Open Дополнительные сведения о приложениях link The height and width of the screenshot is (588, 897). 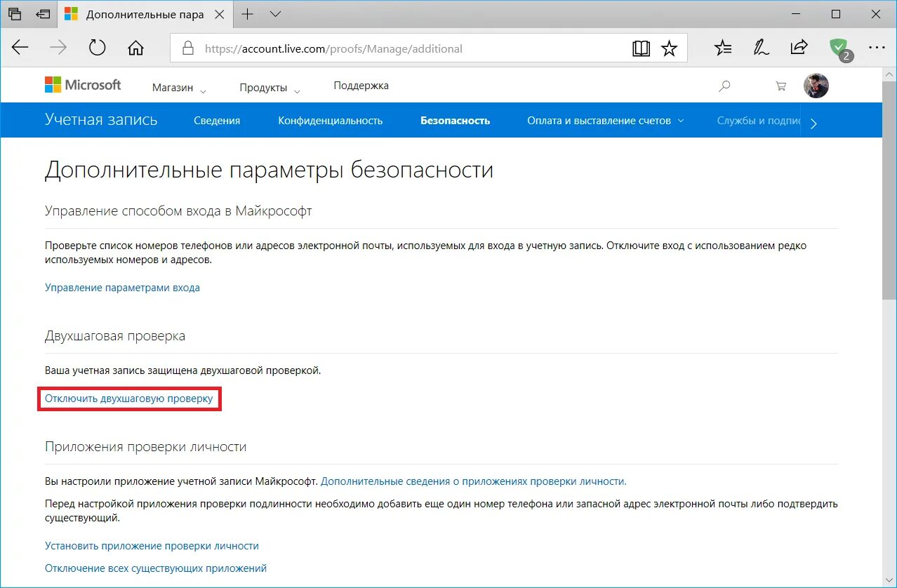coord(473,481)
